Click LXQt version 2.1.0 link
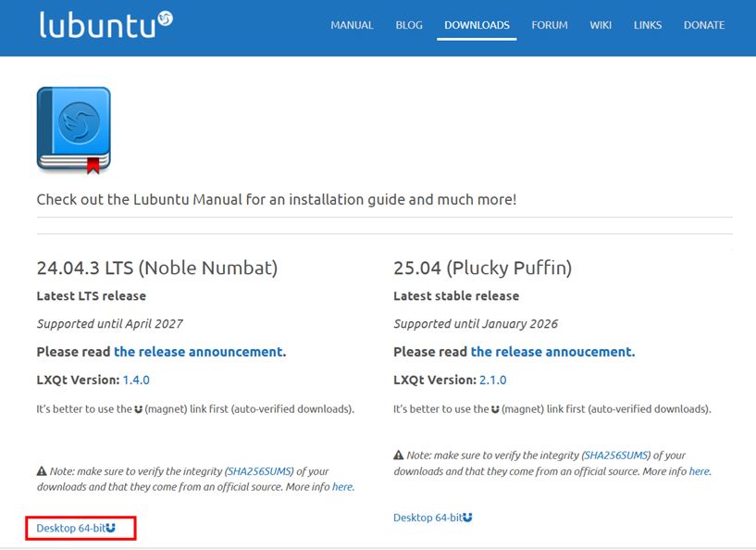This screenshot has height=550, width=756. coord(493,381)
